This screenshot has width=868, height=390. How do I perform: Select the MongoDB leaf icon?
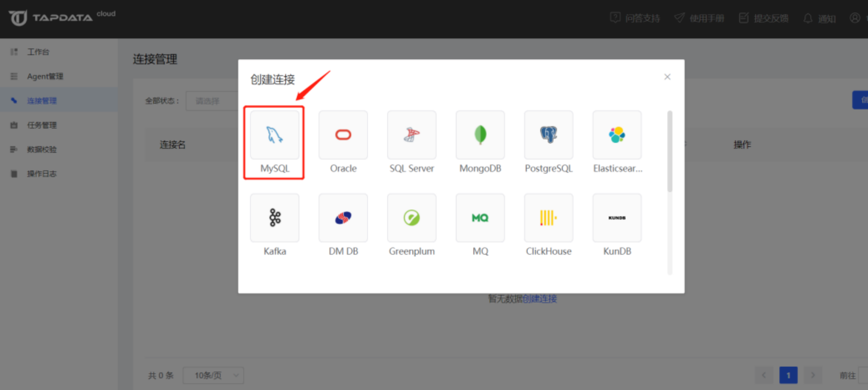pos(480,135)
